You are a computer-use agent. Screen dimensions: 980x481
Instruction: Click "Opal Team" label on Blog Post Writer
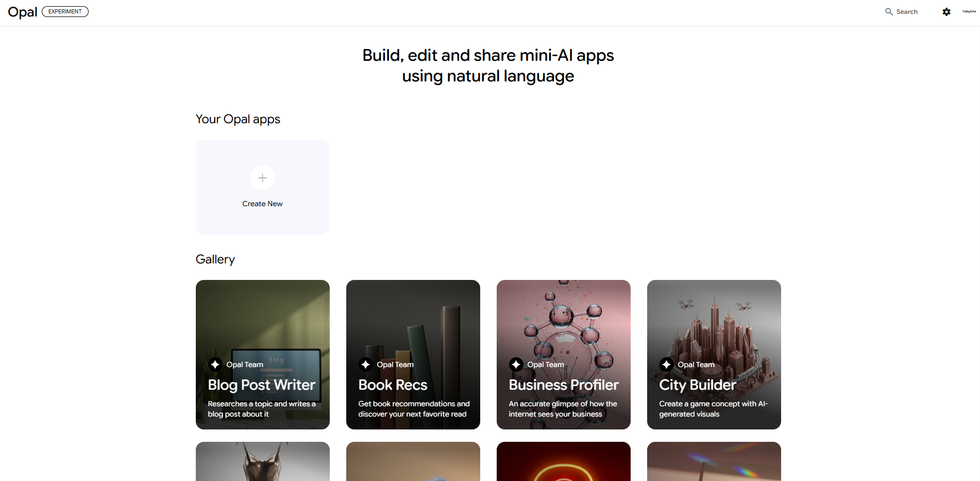pos(245,364)
